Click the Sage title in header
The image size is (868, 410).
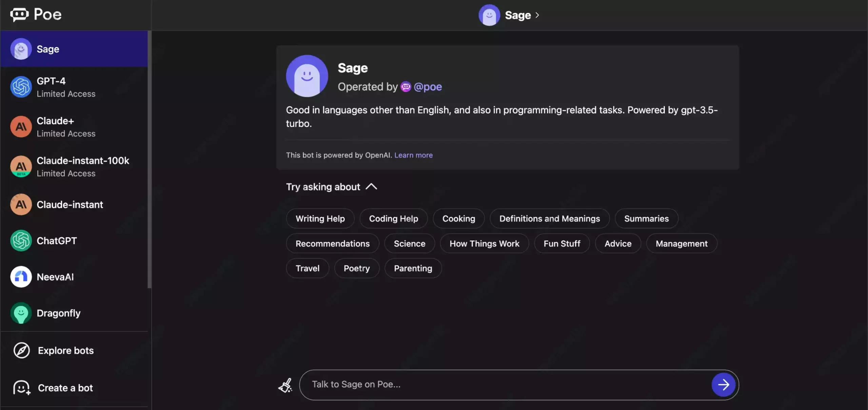coord(518,15)
